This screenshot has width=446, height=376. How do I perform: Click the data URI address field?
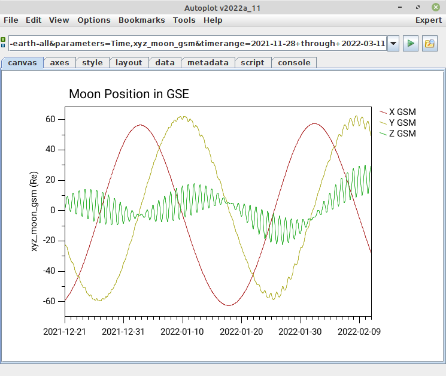(x=197, y=44)
